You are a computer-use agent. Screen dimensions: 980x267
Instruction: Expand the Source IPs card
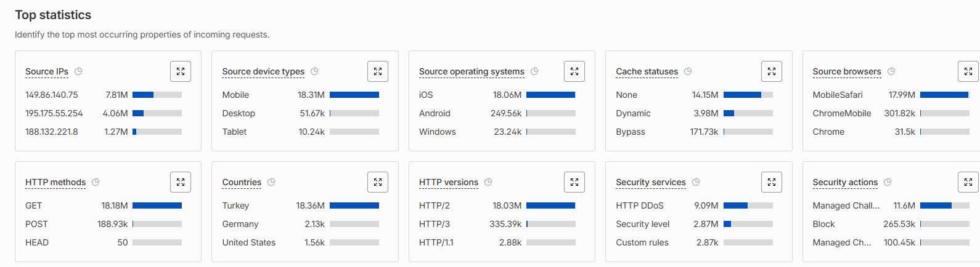[x=181, y=71]
